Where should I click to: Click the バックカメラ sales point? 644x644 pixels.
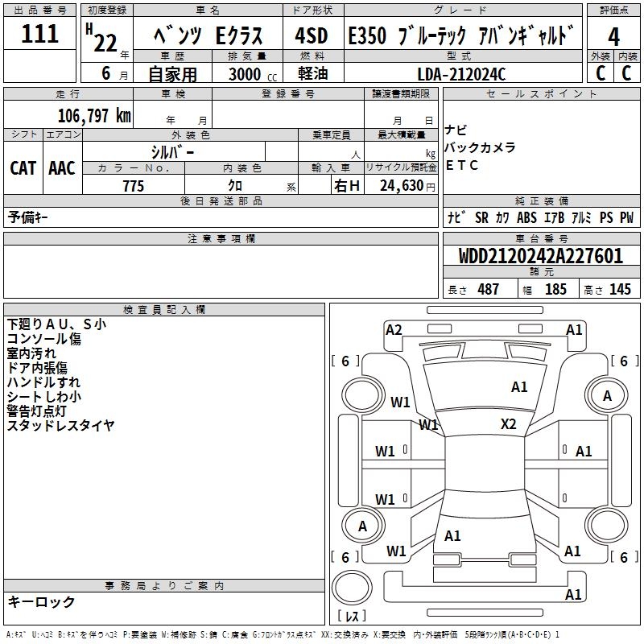481,148
